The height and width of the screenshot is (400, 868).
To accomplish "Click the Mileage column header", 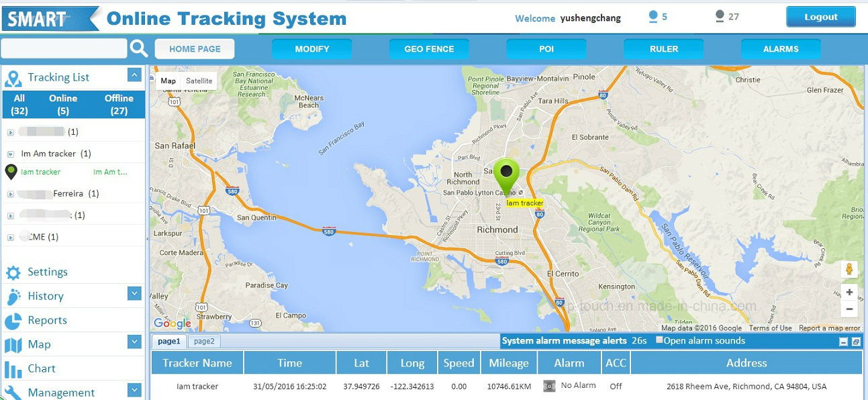I will click(508, 363).
